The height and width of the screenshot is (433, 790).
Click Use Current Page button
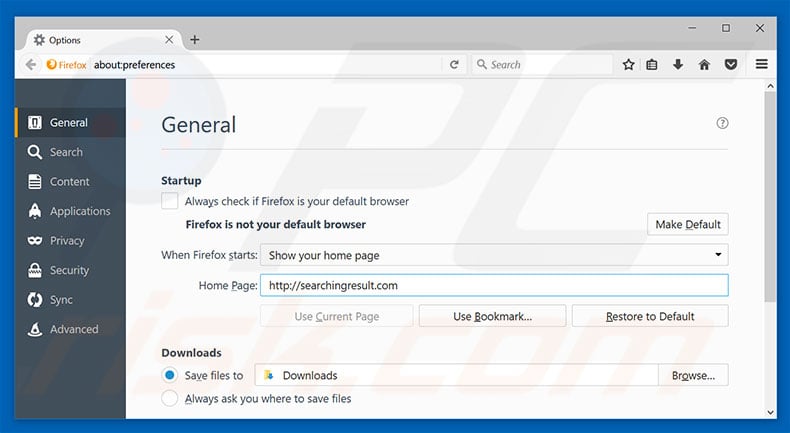pyautogui.click(x=337, y=316)
